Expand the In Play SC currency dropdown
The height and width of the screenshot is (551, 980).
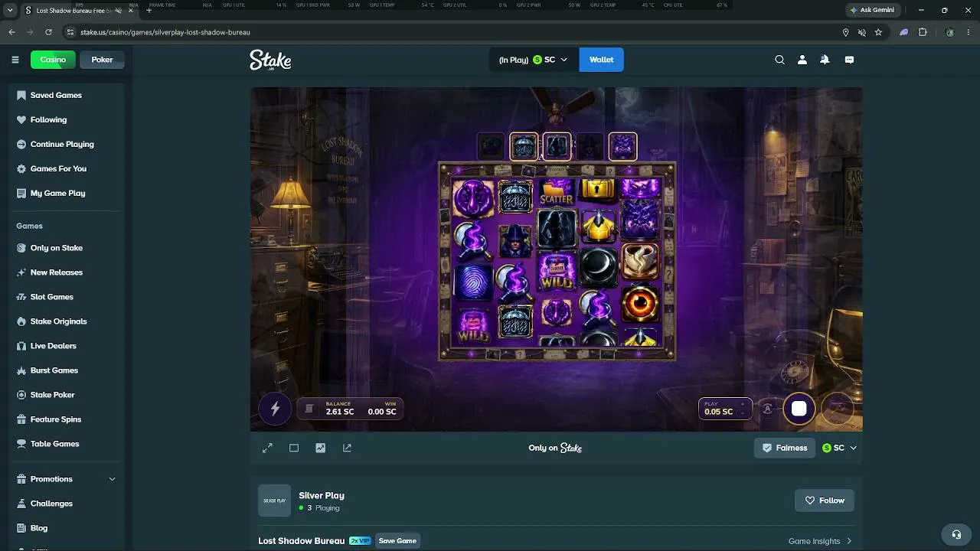pos(533,60)
